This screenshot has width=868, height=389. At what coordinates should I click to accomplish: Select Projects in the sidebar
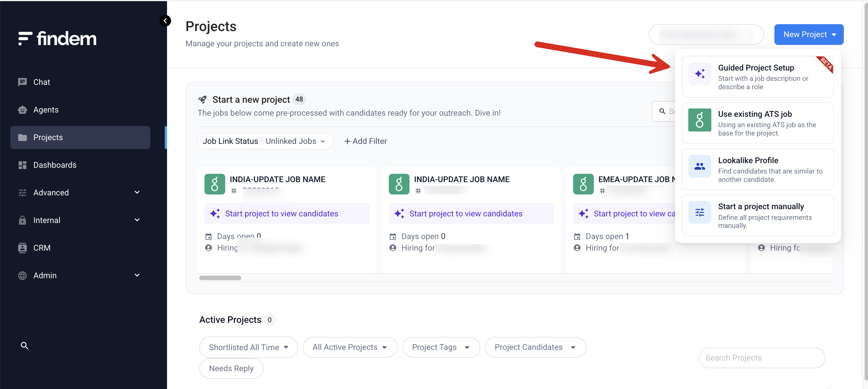(80, 137)
